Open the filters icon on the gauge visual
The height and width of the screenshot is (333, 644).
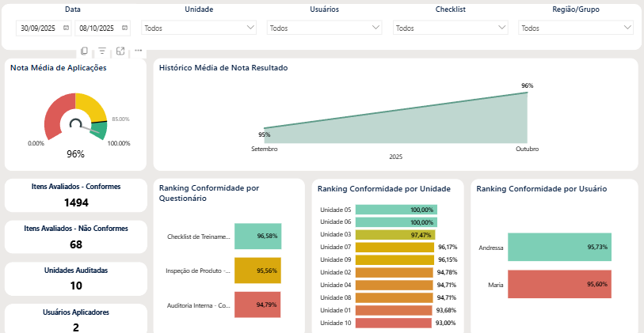[x=102, y=51]
